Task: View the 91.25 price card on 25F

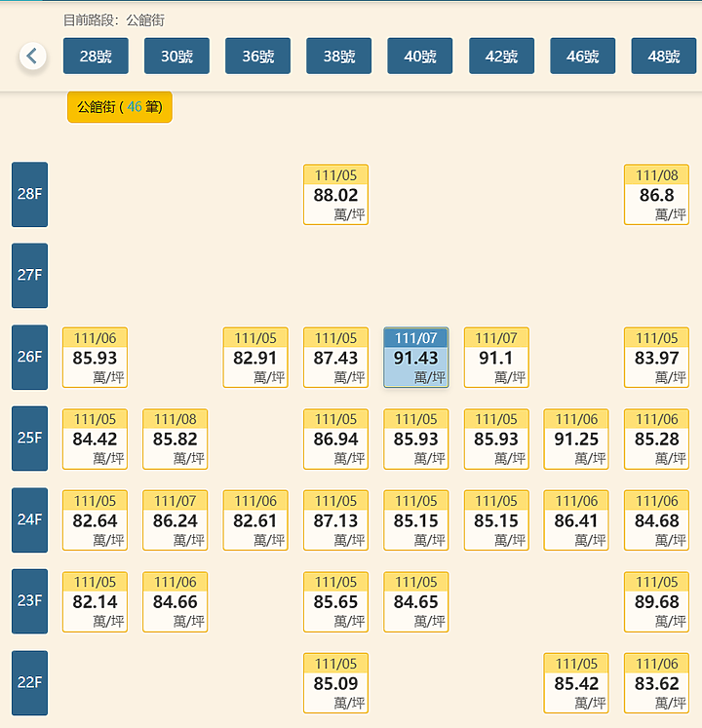Action: pos(576,439)
